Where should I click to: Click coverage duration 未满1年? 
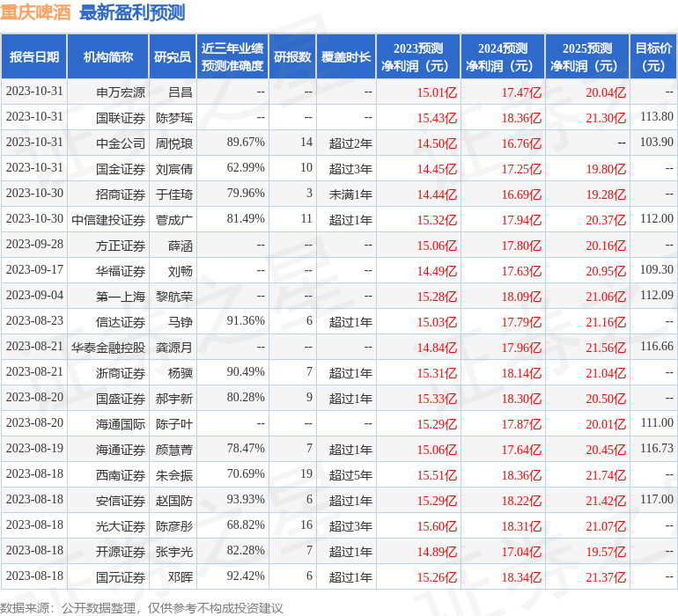[350, 194]
